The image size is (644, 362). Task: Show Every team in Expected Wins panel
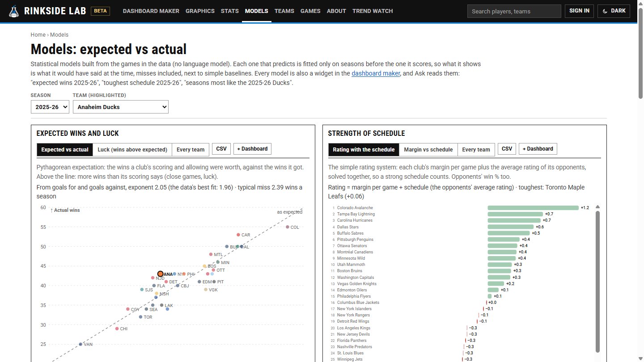point(191,150)
